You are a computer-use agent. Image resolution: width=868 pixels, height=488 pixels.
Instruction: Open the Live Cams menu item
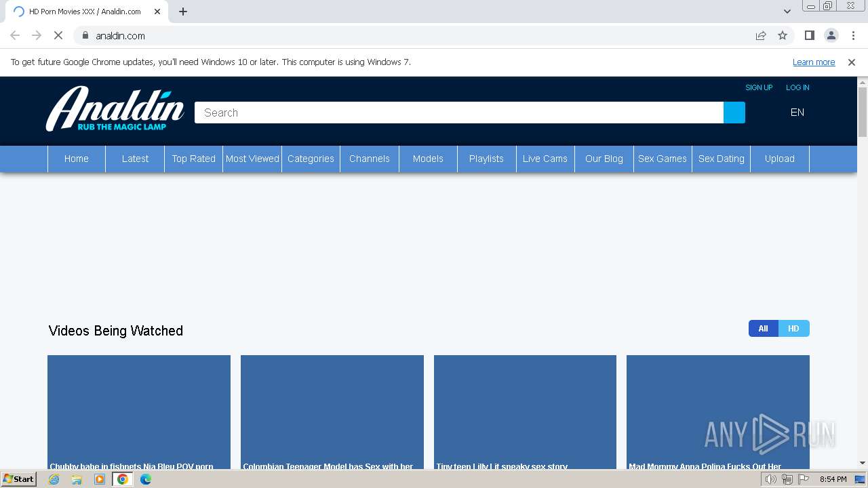(x=545, y=159)
